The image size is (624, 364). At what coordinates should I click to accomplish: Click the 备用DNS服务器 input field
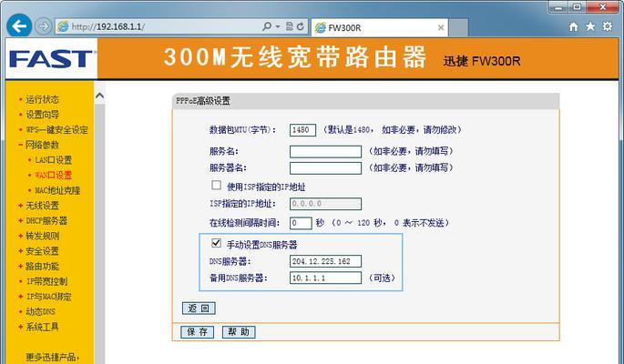coord(325,278)
